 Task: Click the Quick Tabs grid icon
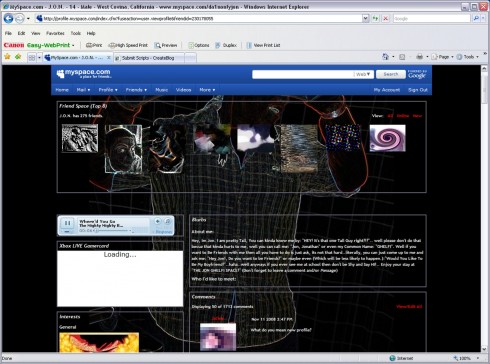32,58
